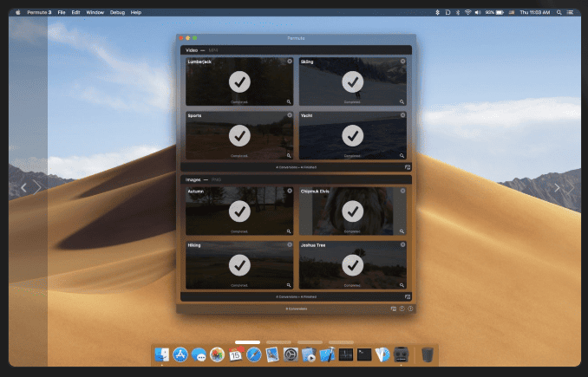Remove the Chipmuk Elvis image item
The image size is (588, 377).
pyautogui.click(x=402, y=191)
